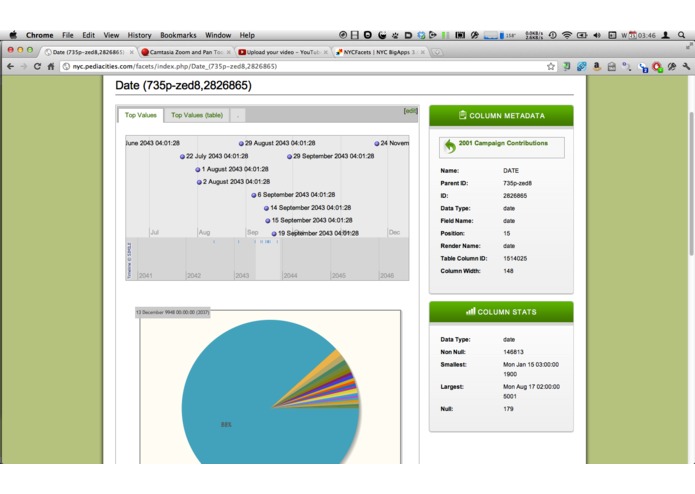Bookmark this page with the star icon
The height and width of the screenshot is (494, 695).
551,66
